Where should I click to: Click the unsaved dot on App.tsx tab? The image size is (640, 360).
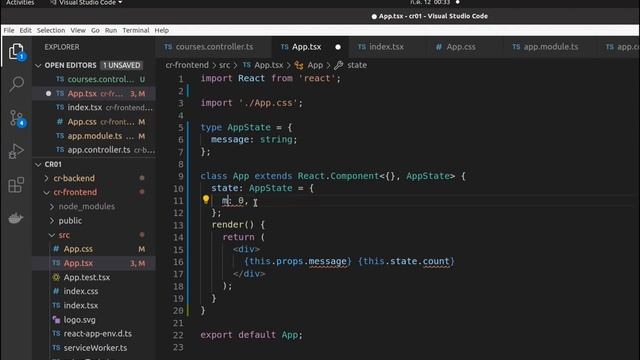coord(338,47)
